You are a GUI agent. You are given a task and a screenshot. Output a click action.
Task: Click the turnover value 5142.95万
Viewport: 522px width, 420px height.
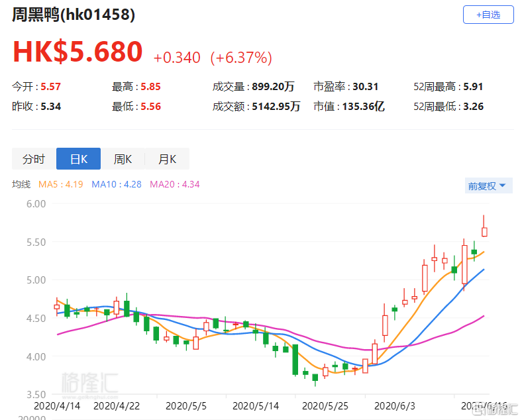click(276, 107)
